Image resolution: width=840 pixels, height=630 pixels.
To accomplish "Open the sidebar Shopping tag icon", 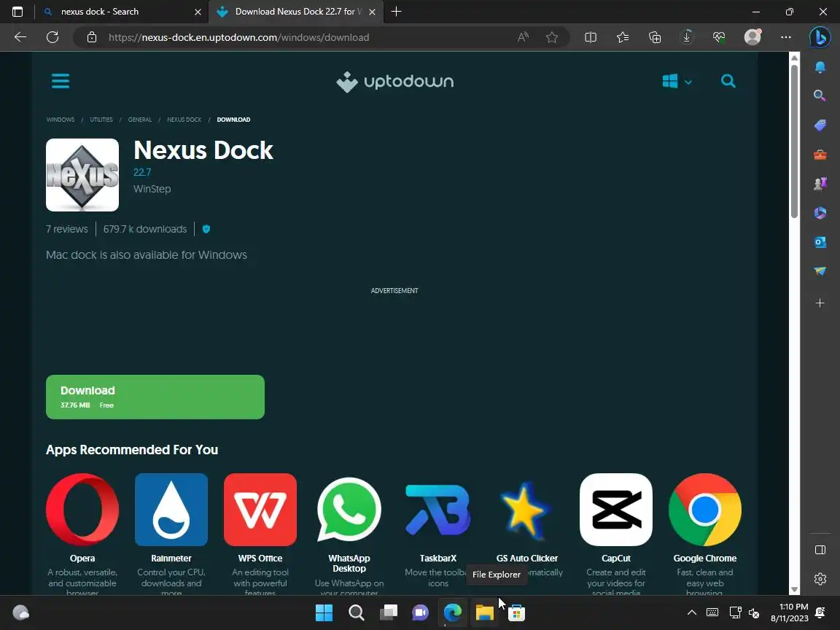I will coord(820,125).
